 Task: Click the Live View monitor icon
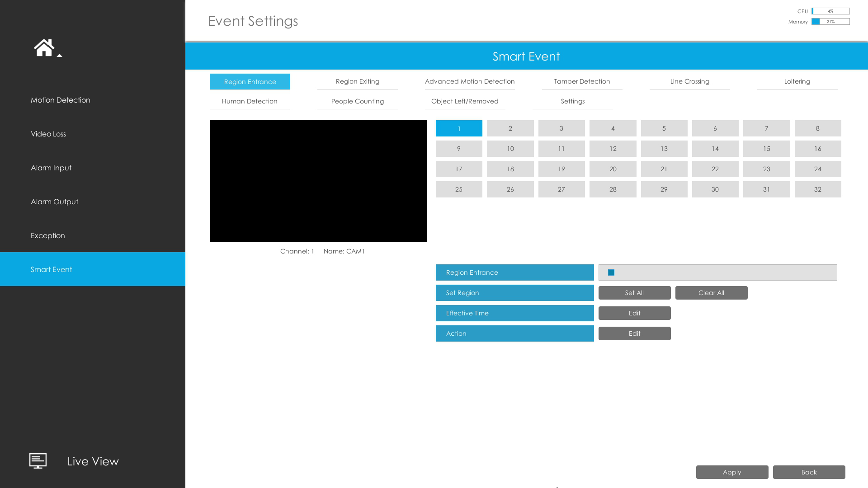[38, 461]
